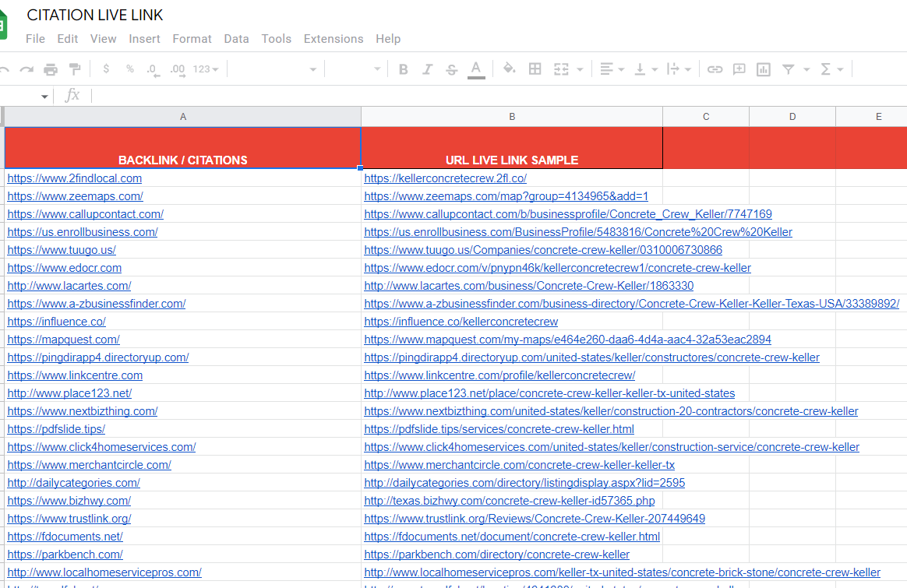The image size is (907, 588).
Task: Increase decimal places icon
Action: coord(178,70)
